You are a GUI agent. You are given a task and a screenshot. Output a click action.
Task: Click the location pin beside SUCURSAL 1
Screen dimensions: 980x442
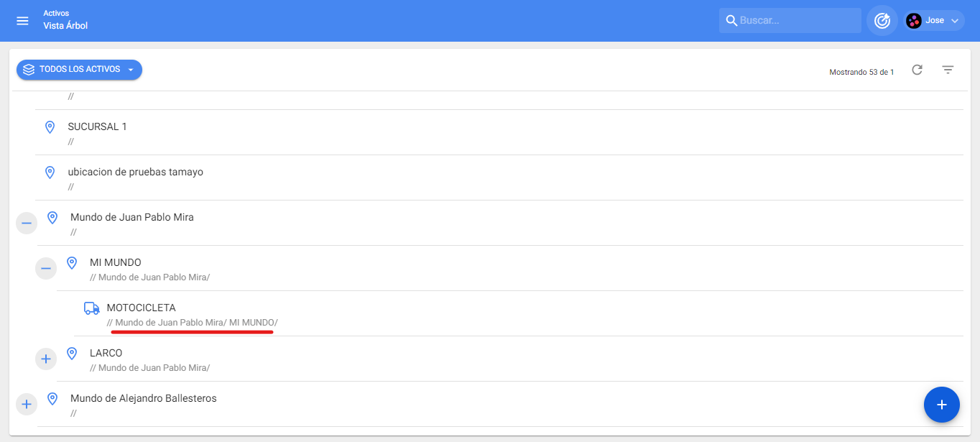point(50,127)
